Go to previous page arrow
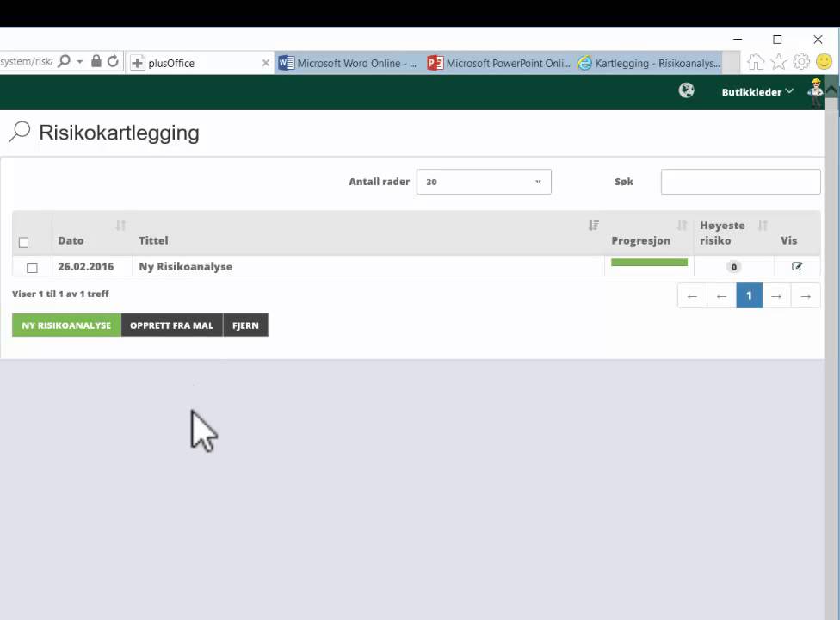The width and height of the screenshot is (840, 620). click(x=721, y=296)
